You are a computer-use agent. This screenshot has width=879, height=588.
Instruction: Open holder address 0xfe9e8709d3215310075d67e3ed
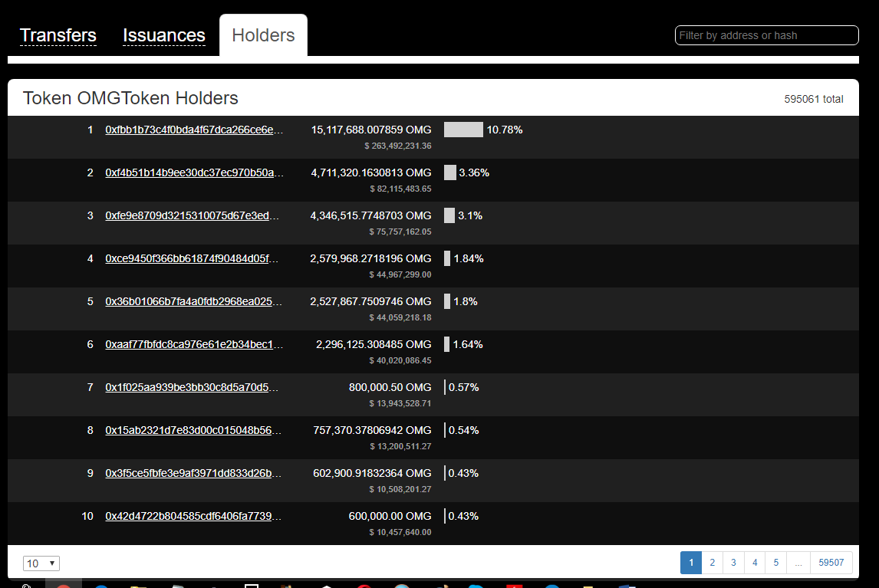tap(192, 216)
